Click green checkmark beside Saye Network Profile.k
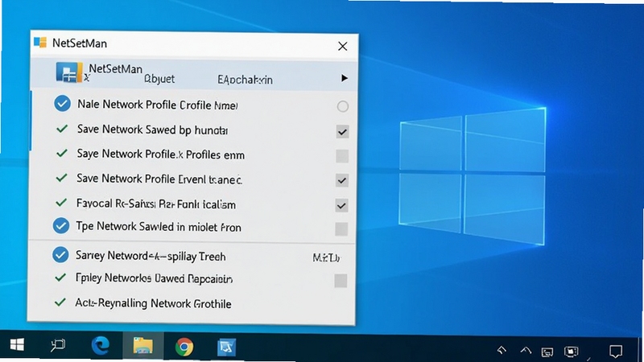This screenshot has width=644, height=362. pos(62,154)
